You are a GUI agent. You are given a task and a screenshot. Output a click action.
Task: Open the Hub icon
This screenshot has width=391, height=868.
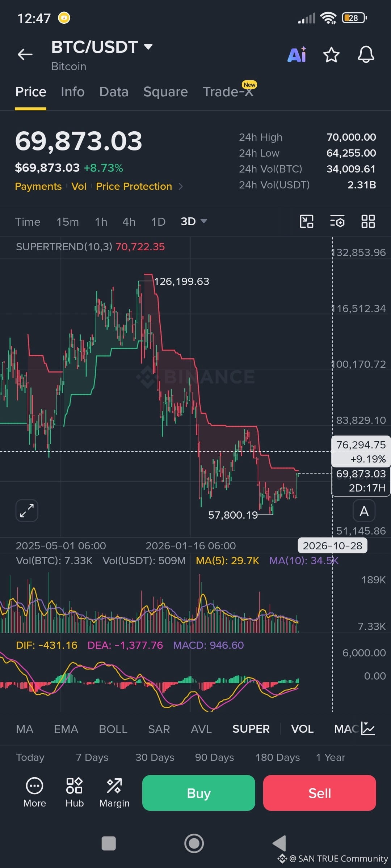click(75, 793)
